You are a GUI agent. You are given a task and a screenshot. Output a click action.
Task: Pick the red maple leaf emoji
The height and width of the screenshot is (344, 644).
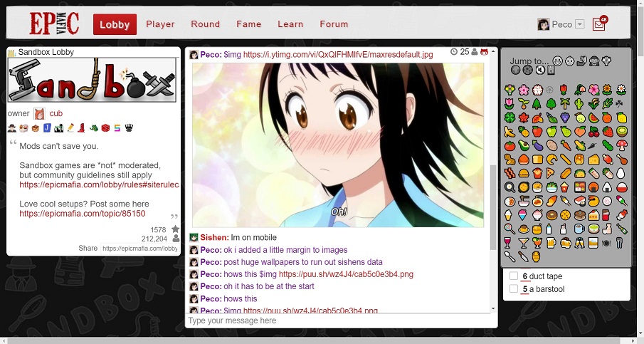tap(524, 118)
